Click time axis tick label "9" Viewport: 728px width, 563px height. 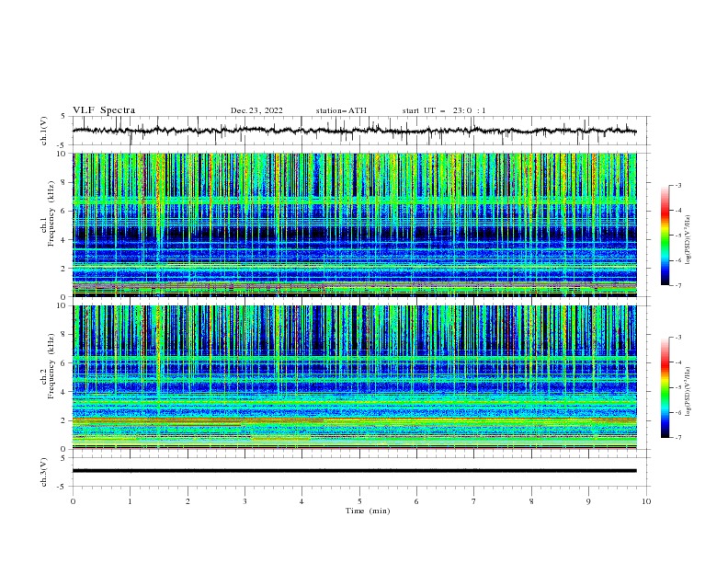(x=588, y=501)
